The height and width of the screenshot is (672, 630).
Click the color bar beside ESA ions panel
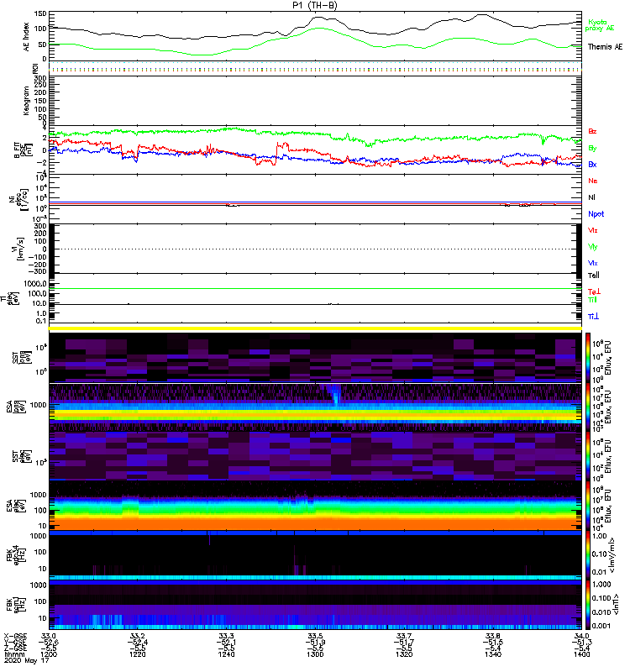pyautogui.click(x=588, y=407)
